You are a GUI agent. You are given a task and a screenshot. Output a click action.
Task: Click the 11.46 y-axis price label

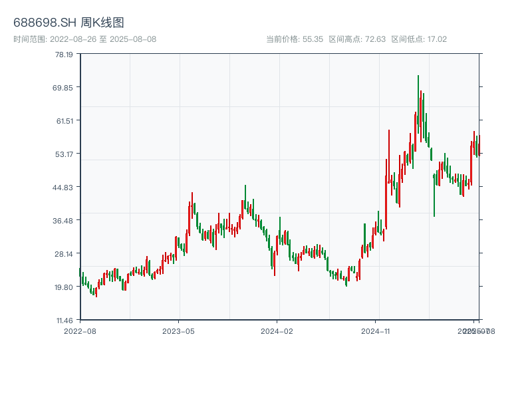coord(65,320)
